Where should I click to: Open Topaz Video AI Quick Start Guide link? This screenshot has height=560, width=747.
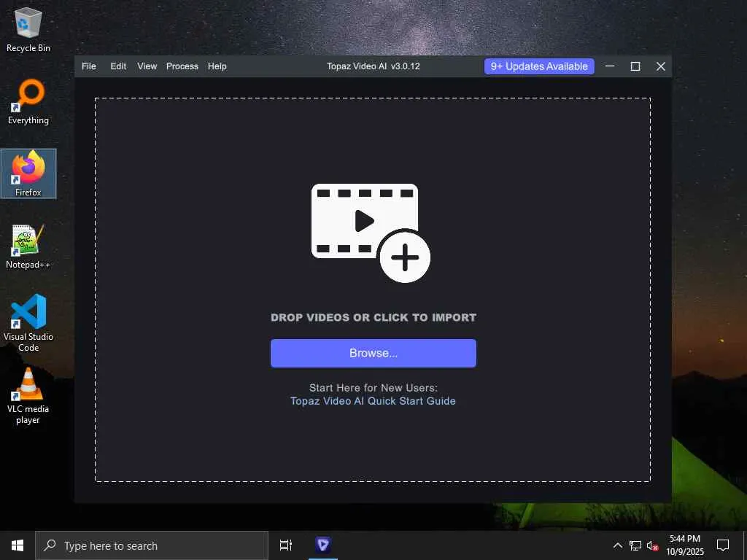(x=373, y=401)
